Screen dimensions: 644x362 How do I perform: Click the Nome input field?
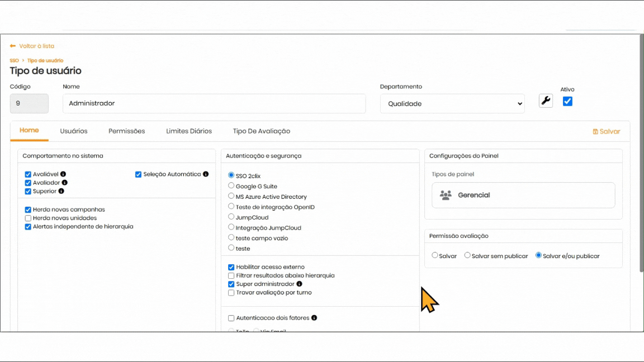[x=214, y=104]
